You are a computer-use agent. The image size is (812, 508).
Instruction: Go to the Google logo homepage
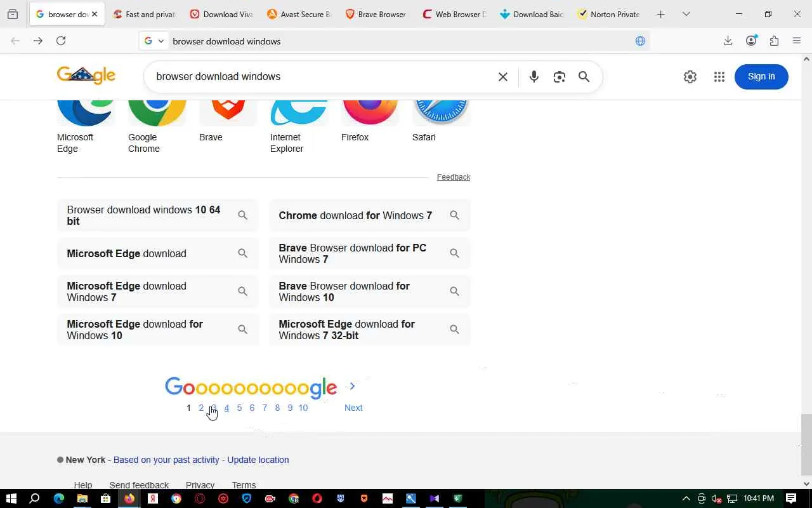point(86,76)
